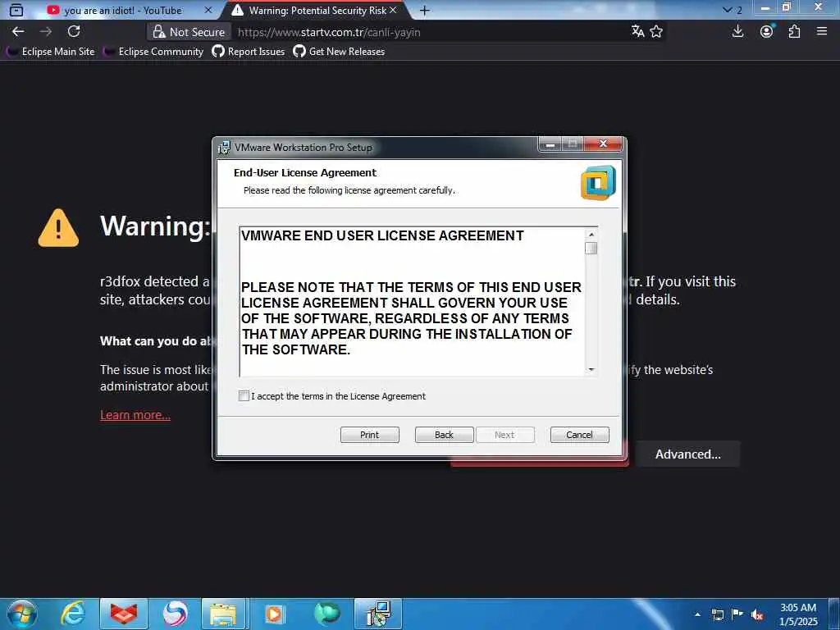Reload the current page
840x630 pixels.
tap(74, 31)
